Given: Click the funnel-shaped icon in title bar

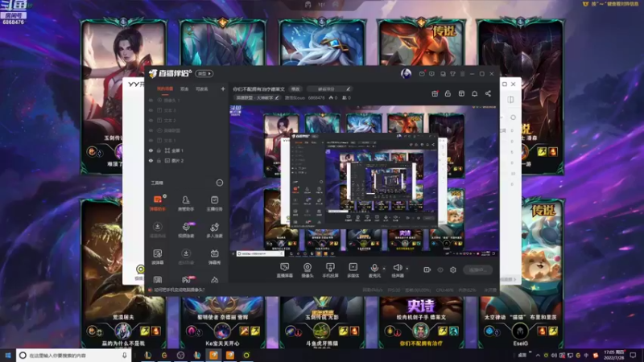Looking at the screenshot, I should point(452,74).
